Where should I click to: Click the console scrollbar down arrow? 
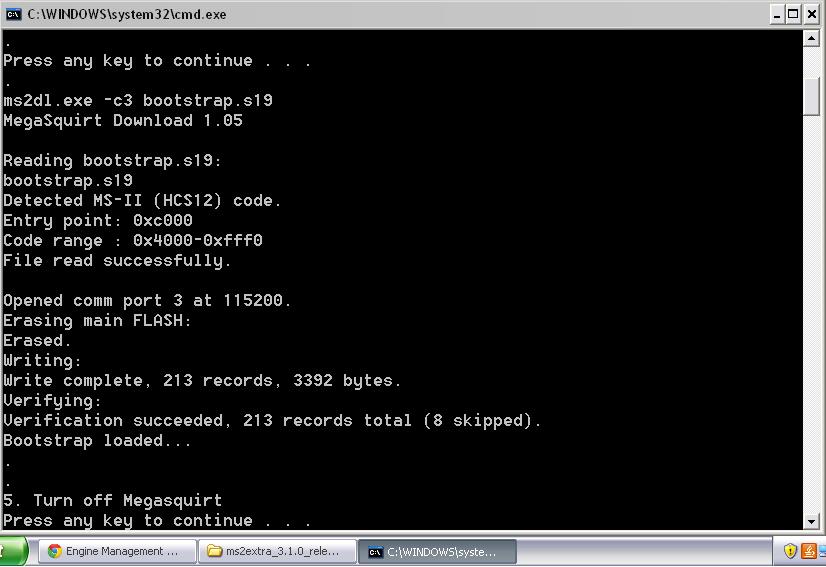pos(812,521)
